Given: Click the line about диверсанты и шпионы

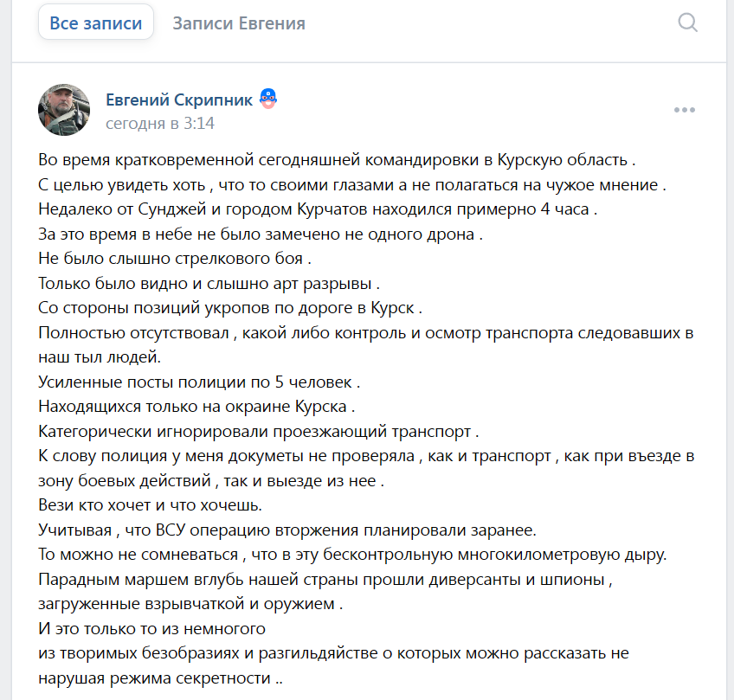Looking at the screenshot, I should point(325,580).
